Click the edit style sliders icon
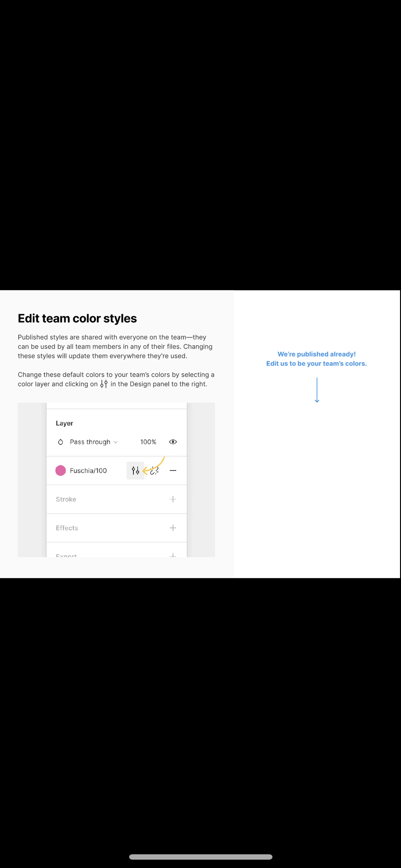The image size is (401, 868). coord(136,470)
